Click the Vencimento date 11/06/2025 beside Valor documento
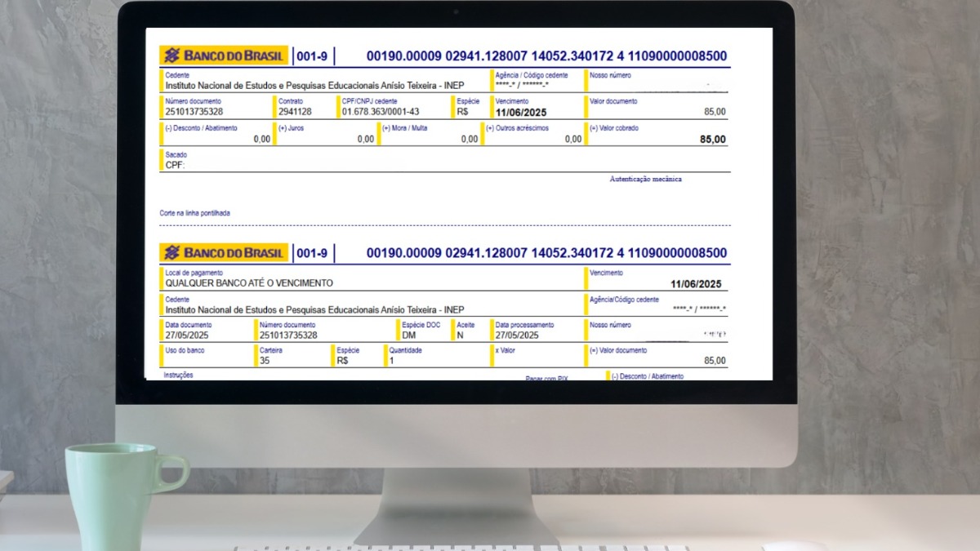This screenshot has width=980, height=551. (520, 112)
